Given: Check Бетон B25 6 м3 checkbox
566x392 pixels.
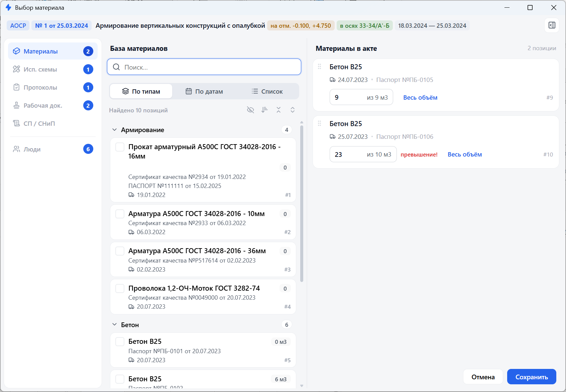Looking at the screenshot, I should (120, 379).
